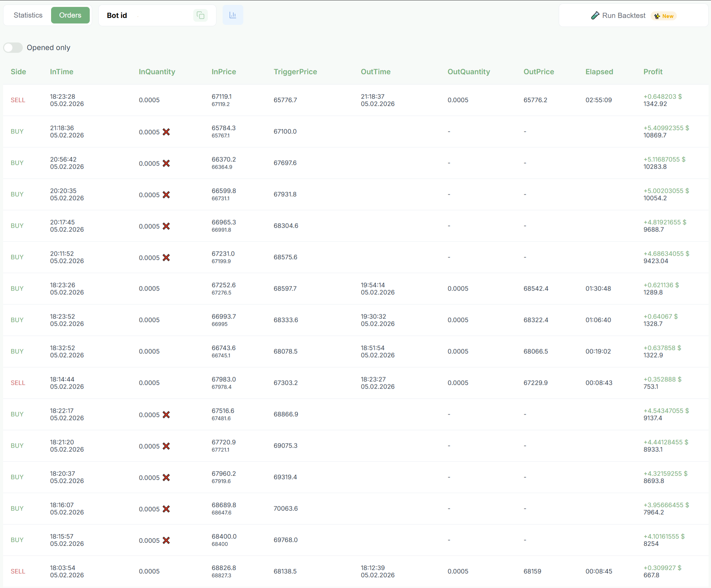Image resolution: width=711 pixels, height=588 pixels.
Task: Sort by the InTime column header
Action: [61, 72]
